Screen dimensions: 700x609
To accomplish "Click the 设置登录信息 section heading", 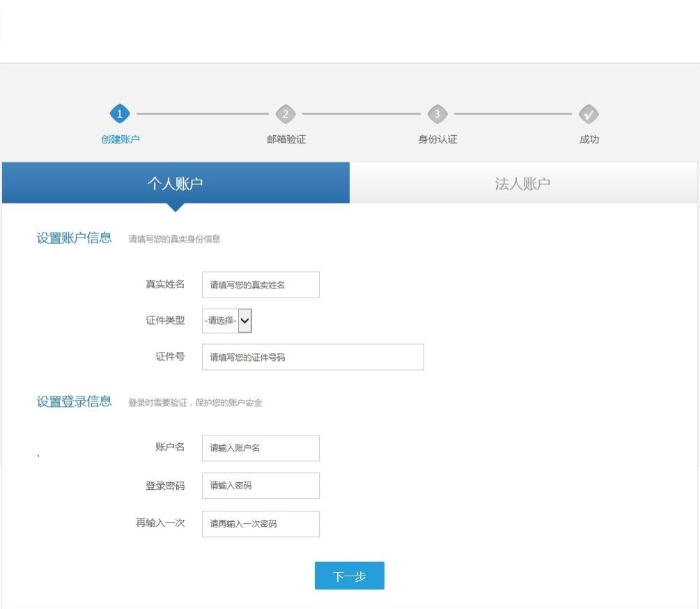I will click(74, 402).
